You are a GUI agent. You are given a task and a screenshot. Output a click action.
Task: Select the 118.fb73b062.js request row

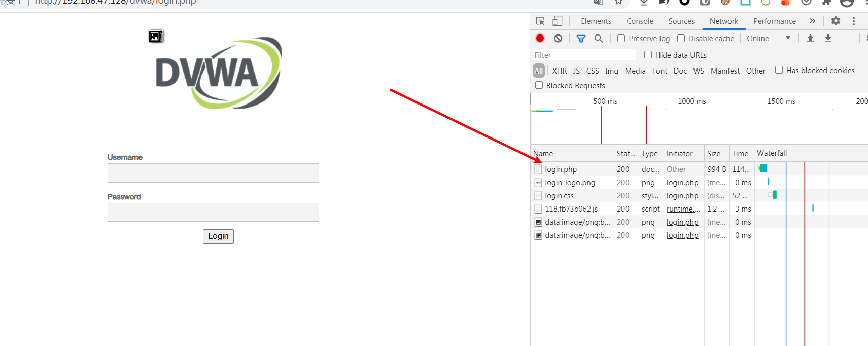tap(699, 209)
